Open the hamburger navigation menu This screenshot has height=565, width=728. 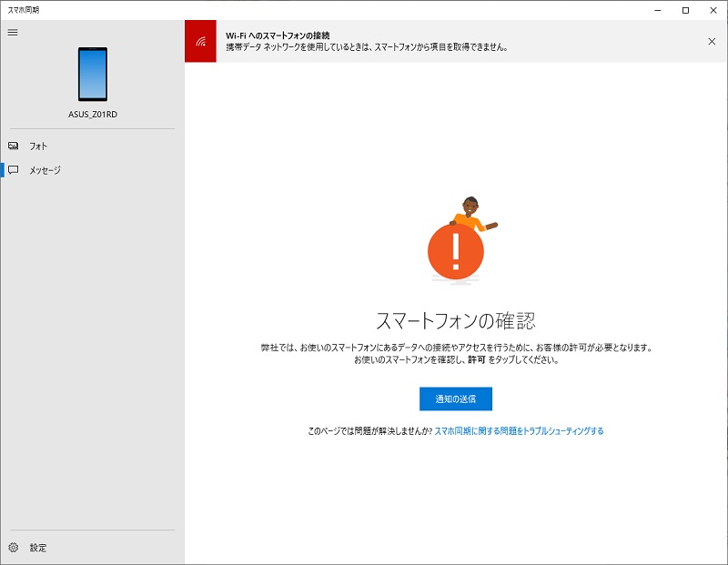13,33
